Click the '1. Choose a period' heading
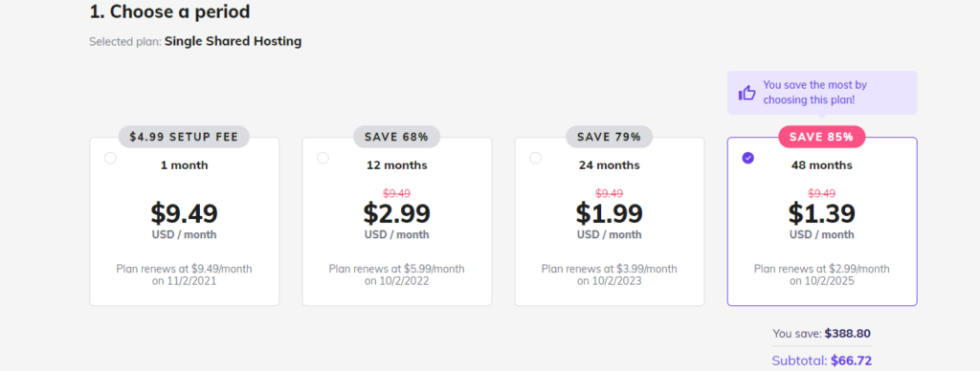This screenshot has width=980, height=371. (x=169, y=11)
